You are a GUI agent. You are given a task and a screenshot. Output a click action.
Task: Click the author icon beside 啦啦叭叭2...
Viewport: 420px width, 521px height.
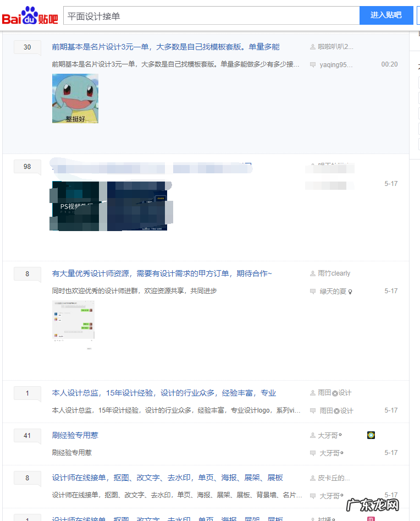313,47
